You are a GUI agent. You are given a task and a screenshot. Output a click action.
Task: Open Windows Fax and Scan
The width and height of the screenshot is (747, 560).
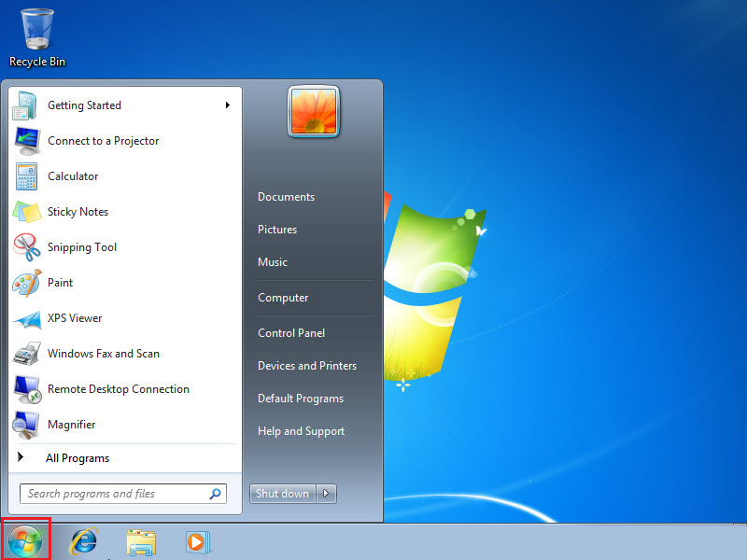[x=104, y=354]
